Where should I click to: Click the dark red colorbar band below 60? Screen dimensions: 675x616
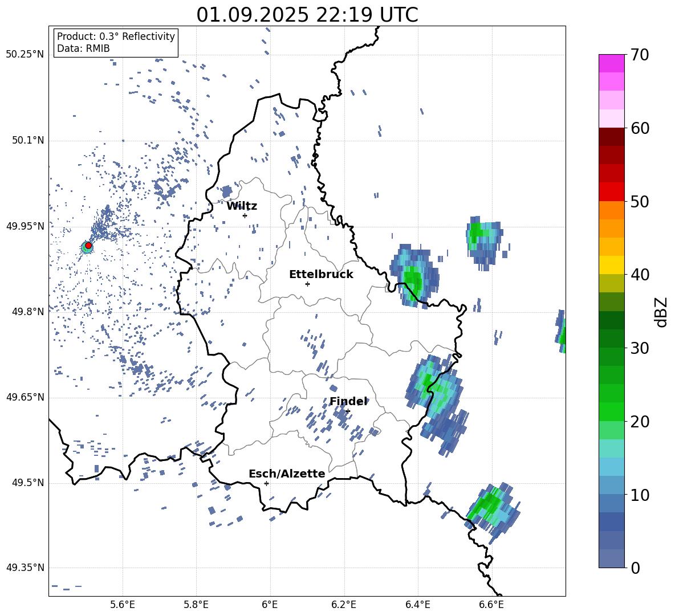(611, 137)
